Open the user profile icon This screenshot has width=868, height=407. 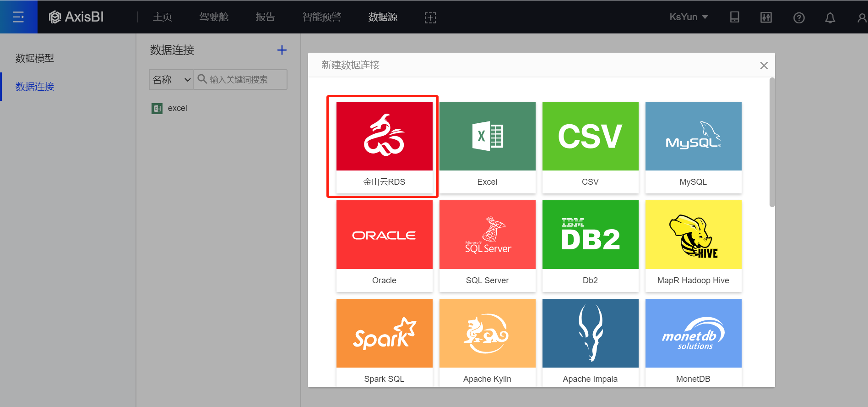[862, 17]
